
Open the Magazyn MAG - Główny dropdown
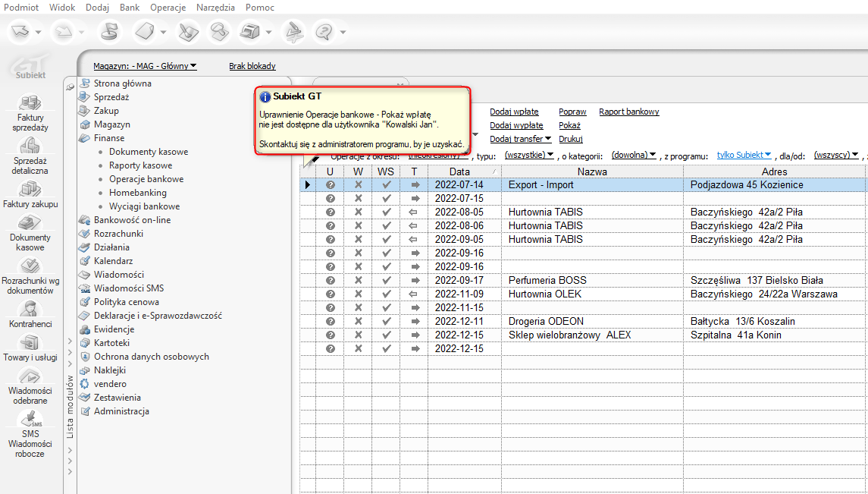point(145,66)
